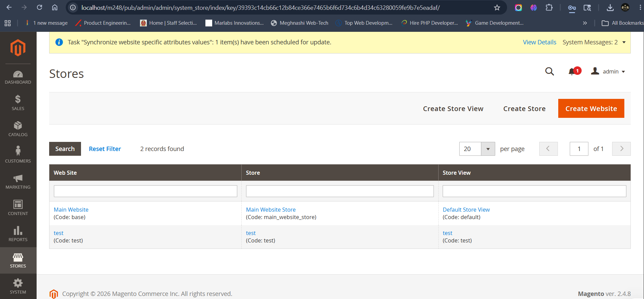Open the browser apps grid shortcut
The height and width of the screenshot is (299, 644).
pos(8,23)
